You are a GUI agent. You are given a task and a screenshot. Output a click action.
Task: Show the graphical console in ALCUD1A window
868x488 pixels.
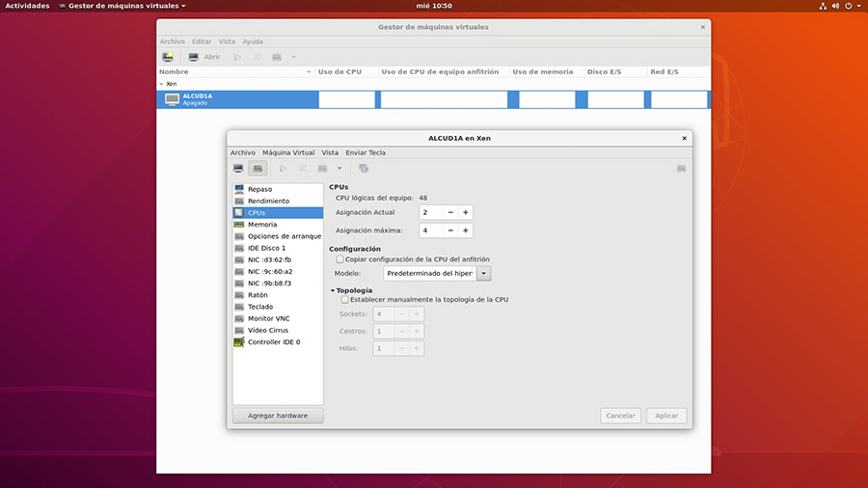[238, 168]
